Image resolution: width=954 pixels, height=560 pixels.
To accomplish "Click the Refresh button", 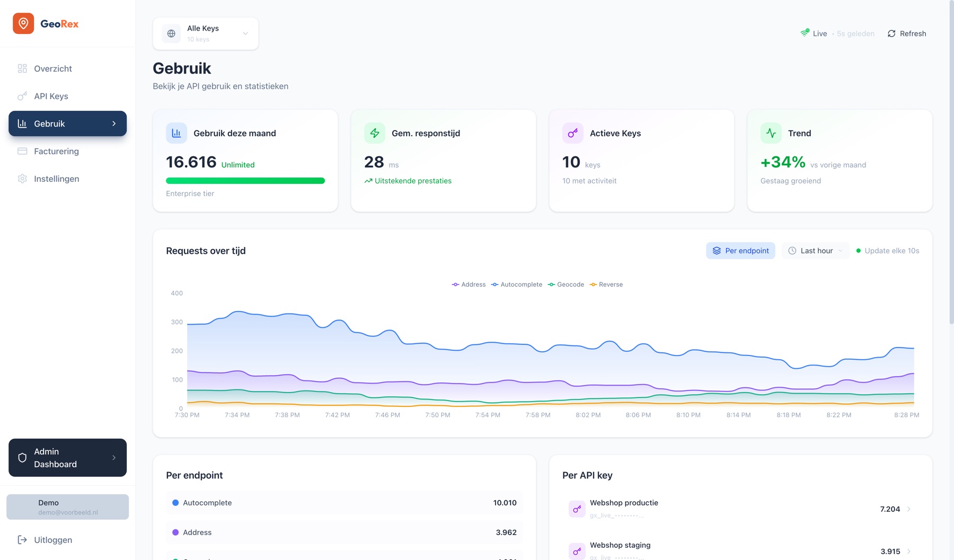I will pos(907,33).
